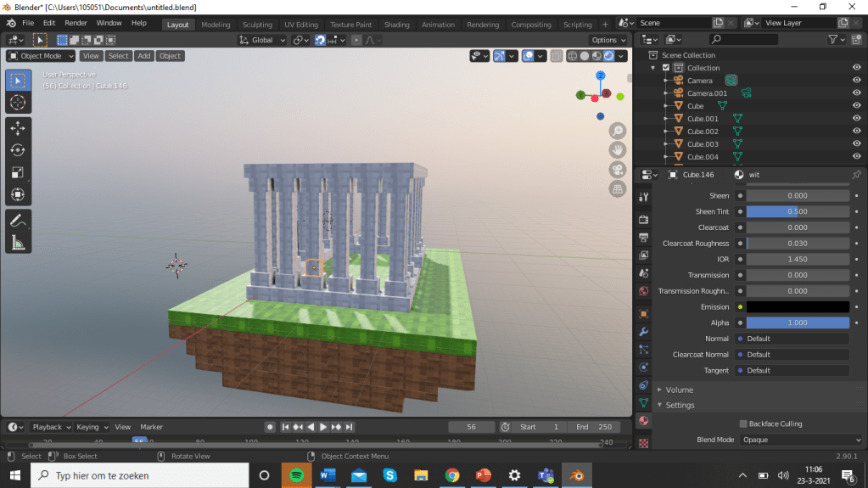
Task: Toggle visibility of Camera.001
Action: [x=856, y=93]
